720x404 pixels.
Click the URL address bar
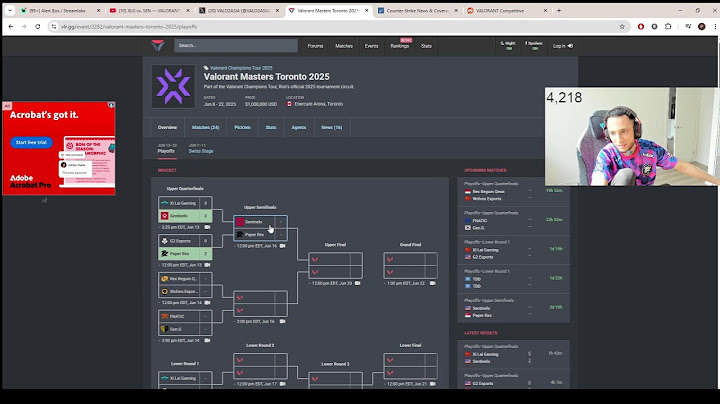coord(338,27)
